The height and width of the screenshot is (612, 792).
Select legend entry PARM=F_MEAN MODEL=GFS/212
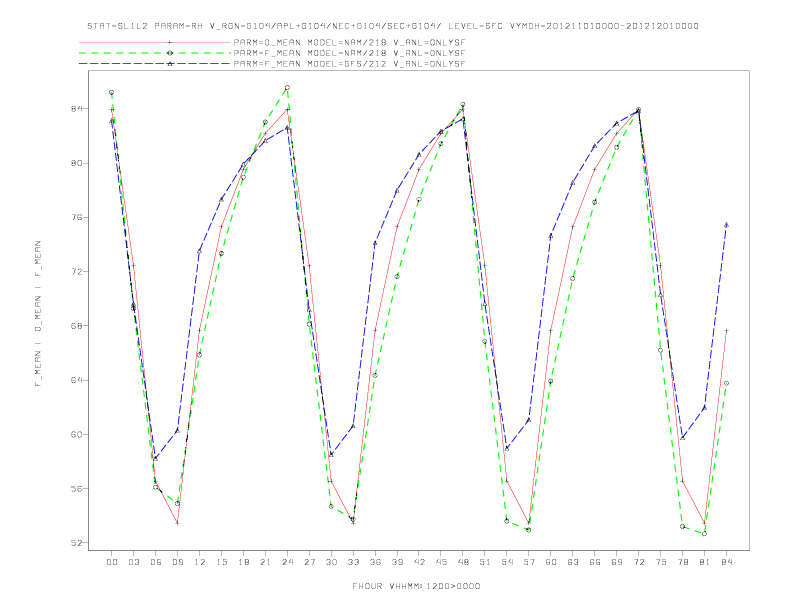click(x=349, y=64)
